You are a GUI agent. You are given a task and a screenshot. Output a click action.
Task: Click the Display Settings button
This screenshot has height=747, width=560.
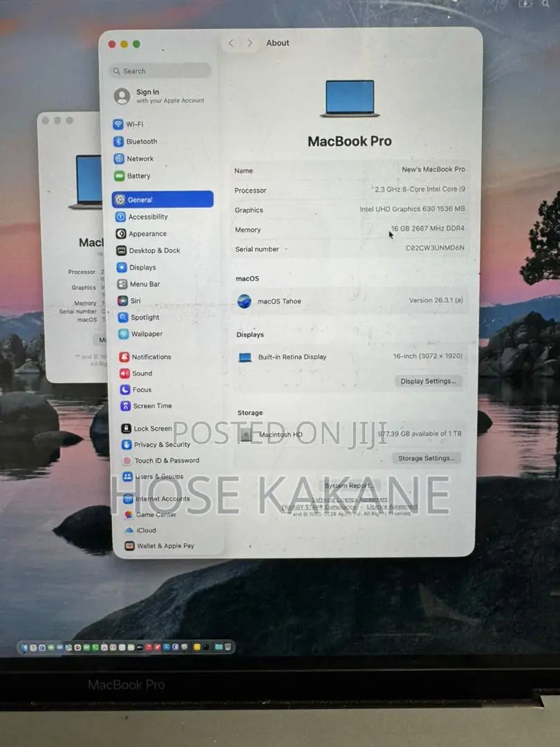coord(428,381)
